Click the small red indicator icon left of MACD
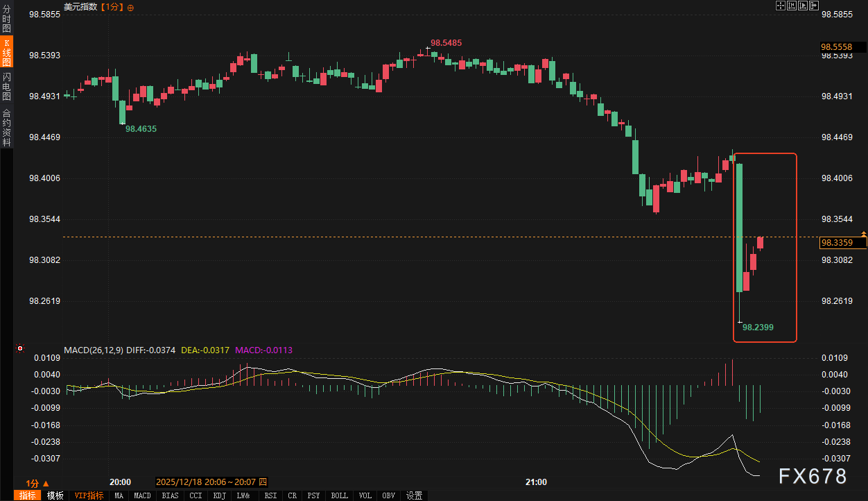The image size is (868, 501). pos(20,348)
